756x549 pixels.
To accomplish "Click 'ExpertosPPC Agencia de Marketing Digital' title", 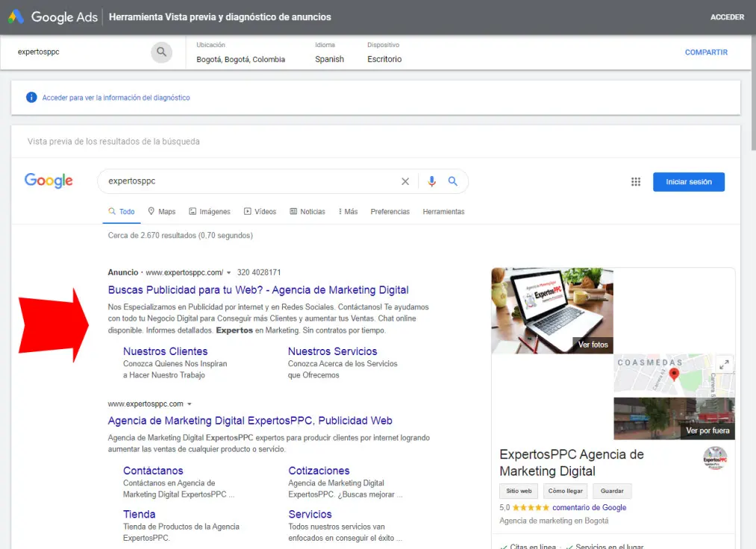I will tap(572, 462).
